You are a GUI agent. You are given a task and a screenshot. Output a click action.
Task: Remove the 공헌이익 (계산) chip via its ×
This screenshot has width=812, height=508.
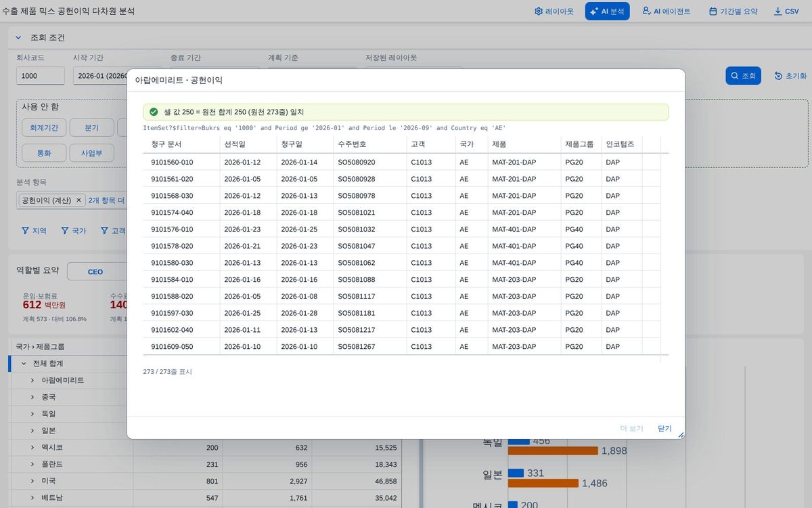click(78, 200)
